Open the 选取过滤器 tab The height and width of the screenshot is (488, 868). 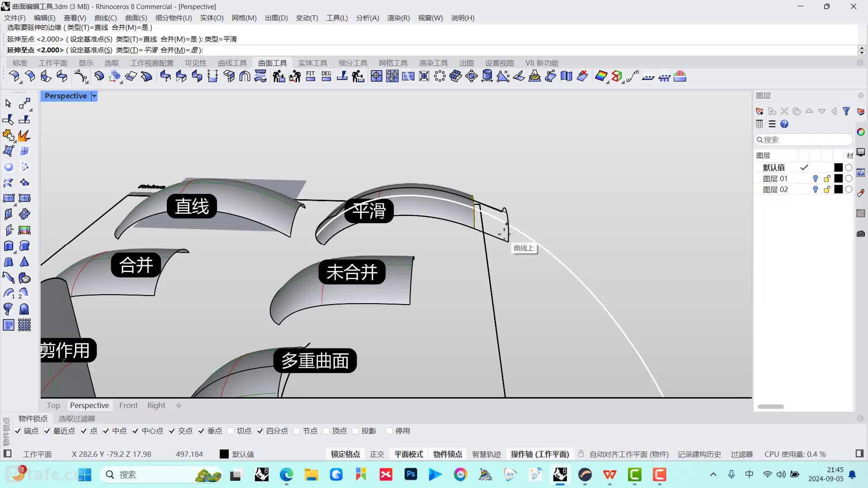[77, 419]
